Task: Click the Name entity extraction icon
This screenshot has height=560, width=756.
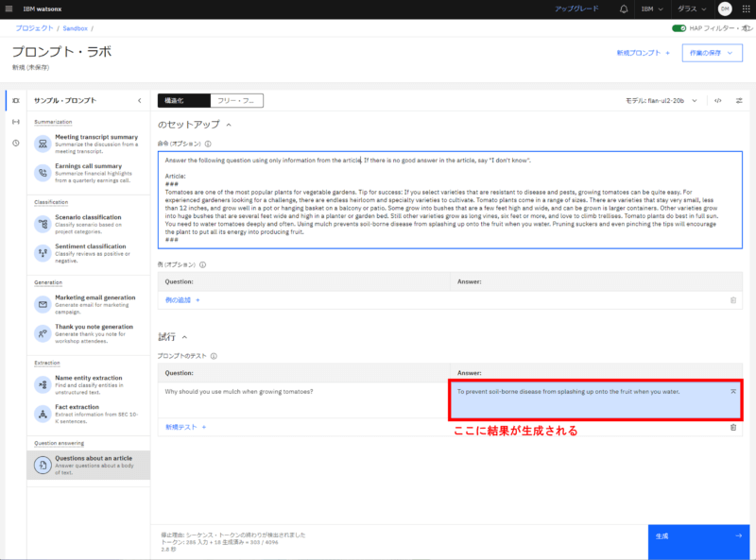Action: coord(43,384)
